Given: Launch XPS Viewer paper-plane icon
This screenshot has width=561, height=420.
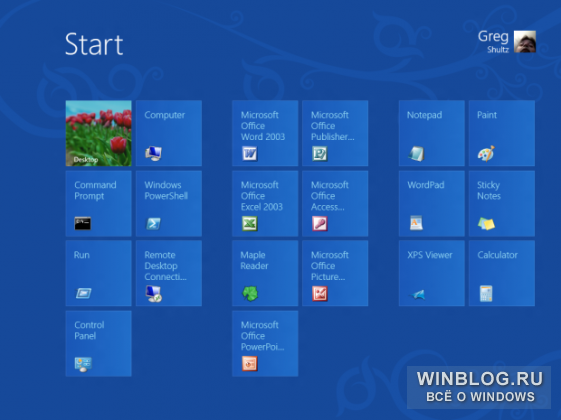Looking at the screenshot, I should (x=416, y=294).
